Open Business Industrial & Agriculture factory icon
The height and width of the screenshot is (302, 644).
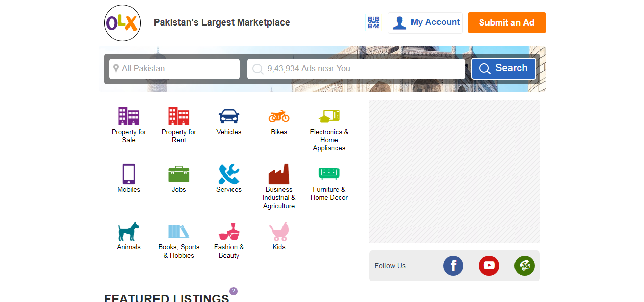click(279, 174)
